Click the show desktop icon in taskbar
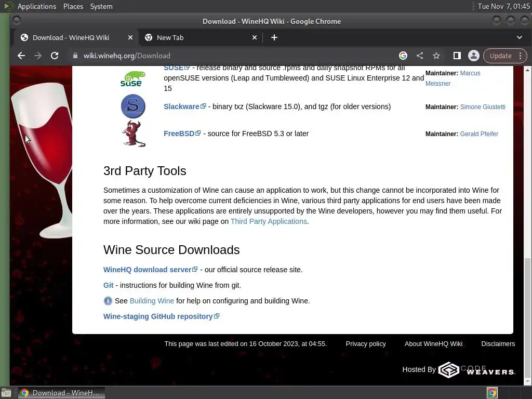This screenshot has height=399, width=532. pos(6,393)
